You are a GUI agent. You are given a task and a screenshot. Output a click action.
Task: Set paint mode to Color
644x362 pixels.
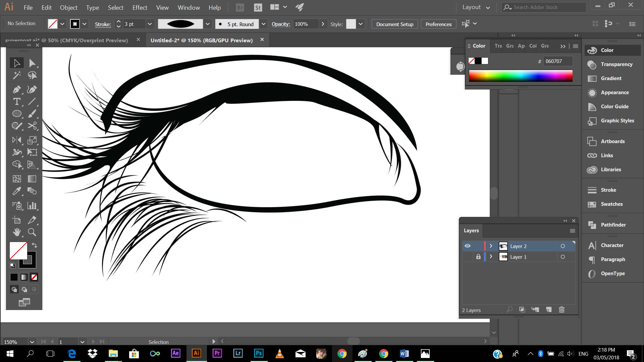tap(14, 277)
